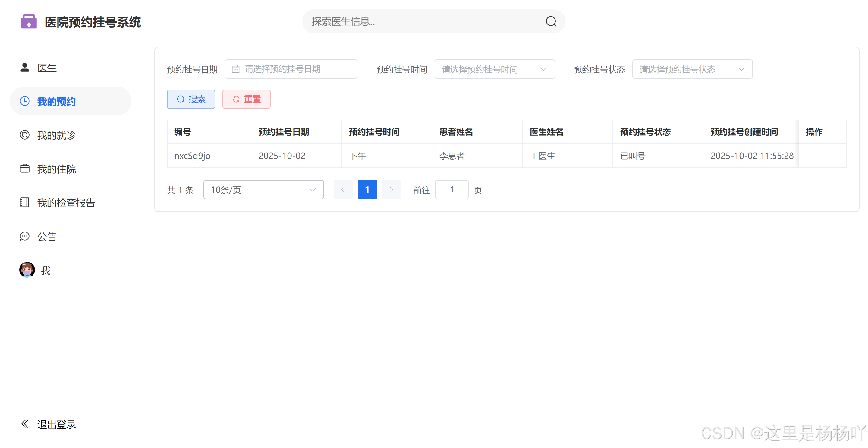Viewport: 868px width, 448px height.
Task: Click the magnifier icon in search bar
Action: tap(551, 22)
